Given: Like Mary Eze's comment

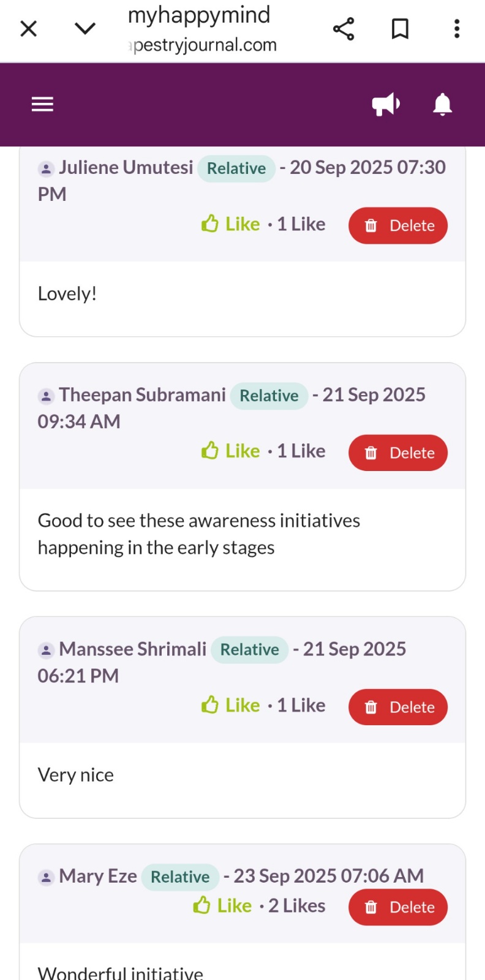Looking at the screenshot, I should (223, 906).
